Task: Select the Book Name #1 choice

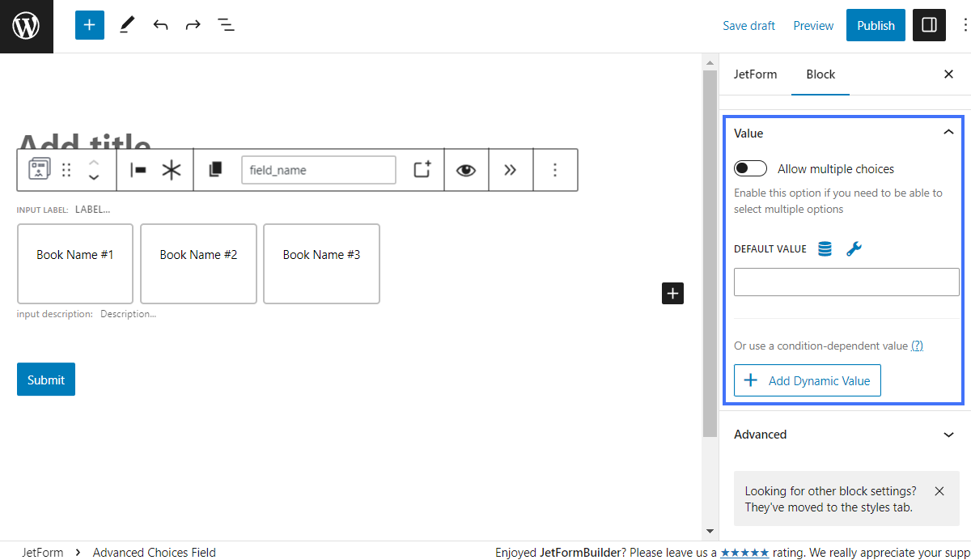Action: (74, 254)
